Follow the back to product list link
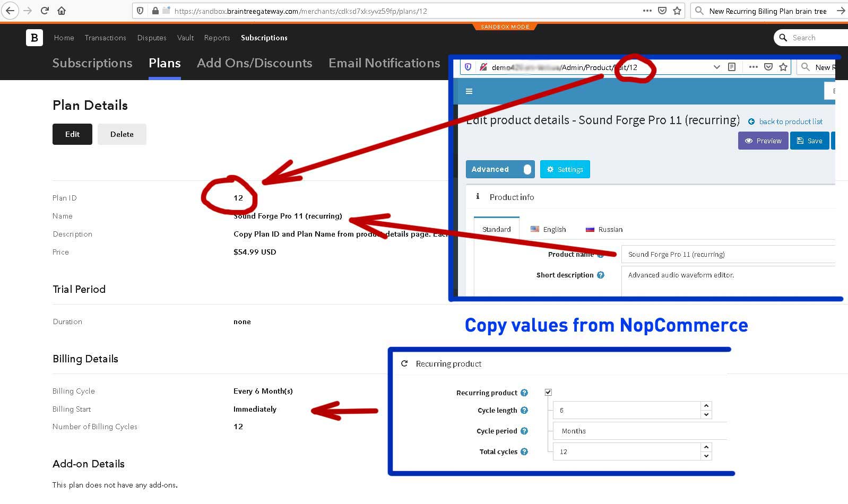This screenshot has height=504, width=848. pos(785,121)
